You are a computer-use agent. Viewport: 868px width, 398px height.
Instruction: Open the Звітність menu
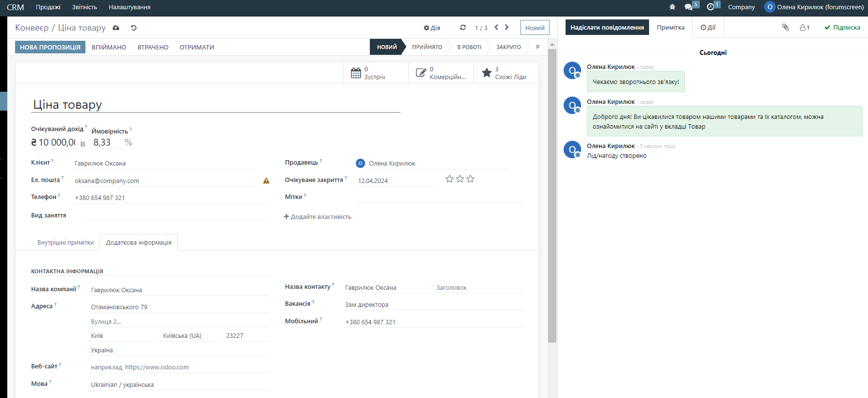point(84,7)
